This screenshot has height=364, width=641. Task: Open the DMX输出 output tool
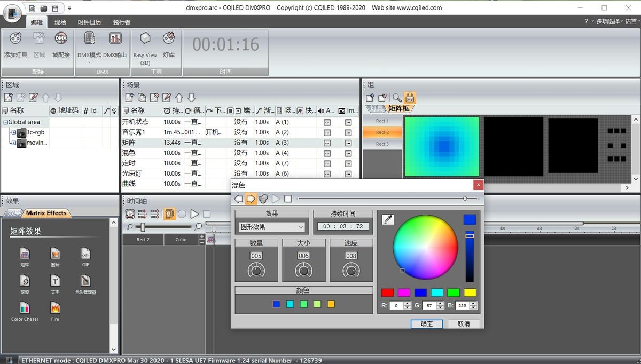(x=115, y=39)
